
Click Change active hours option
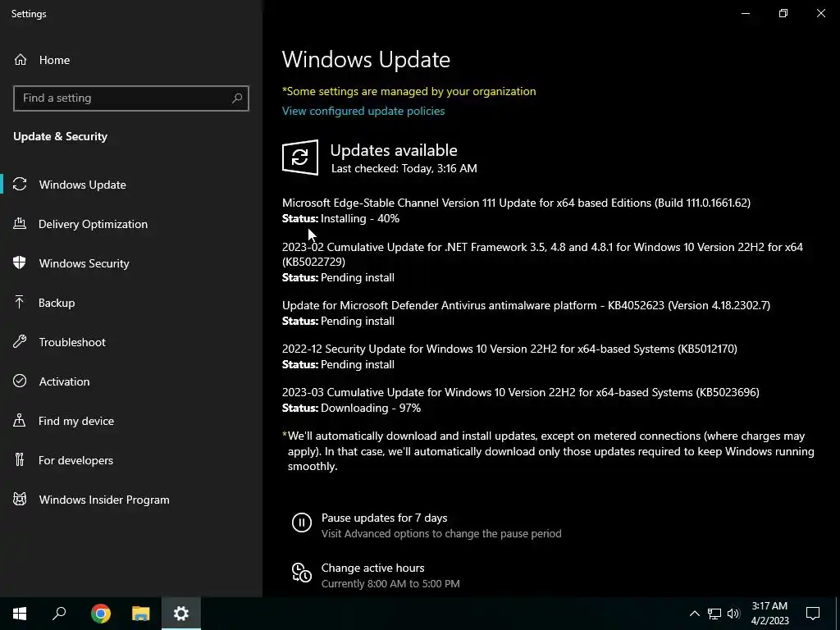click(373, 568)
